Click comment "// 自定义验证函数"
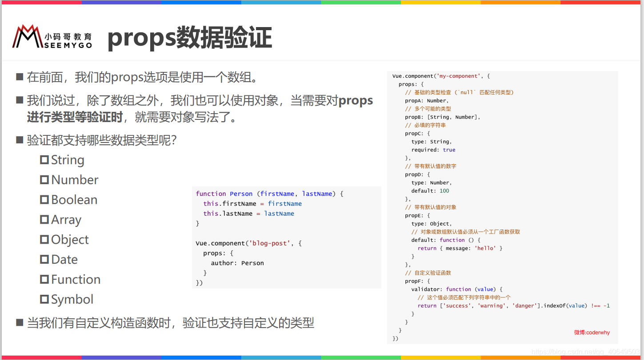Screen dimensions: 644x360 pyautogui.click(x=428, y=273)
